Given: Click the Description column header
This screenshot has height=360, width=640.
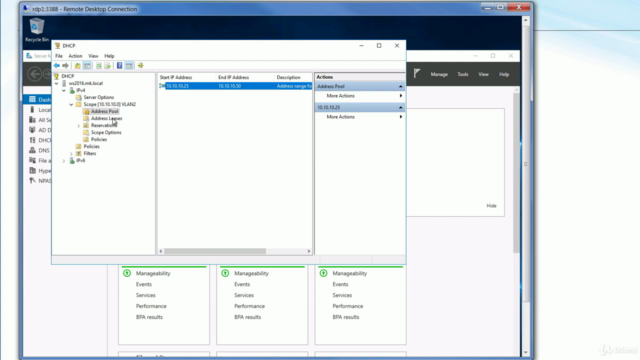Looking at the screenshot, I should [293, 77].
